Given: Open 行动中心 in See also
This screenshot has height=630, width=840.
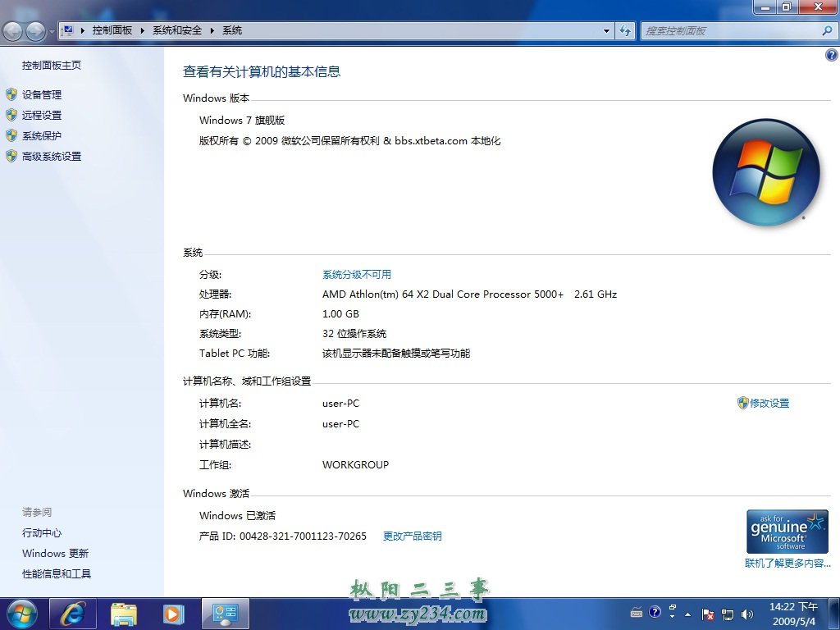Looking at the screenshot, I should click(x=42, y=532).
